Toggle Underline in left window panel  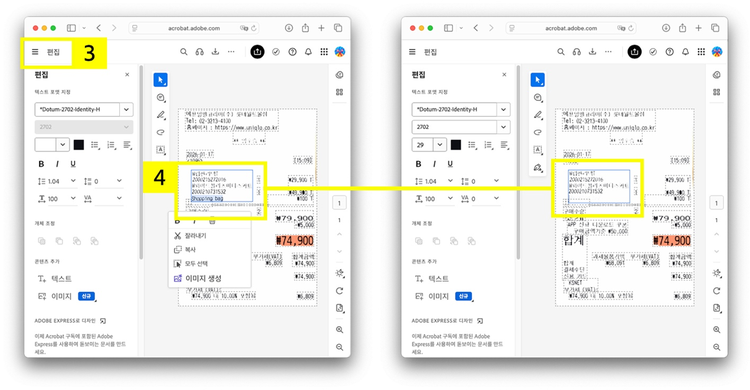tap(73, 164)
